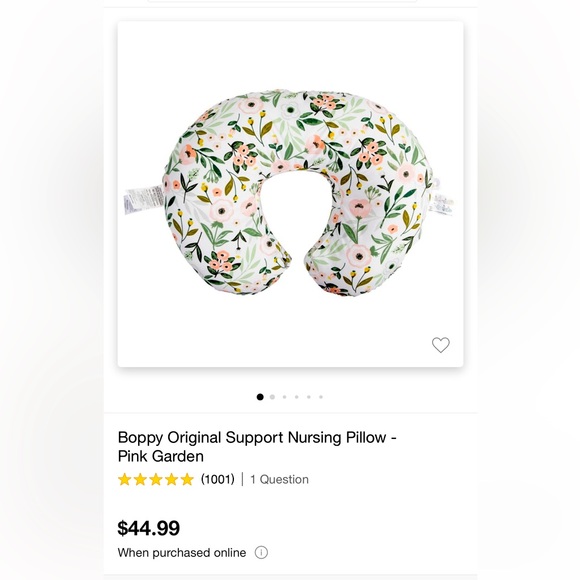Click the When purchased online text

(182, 553)
